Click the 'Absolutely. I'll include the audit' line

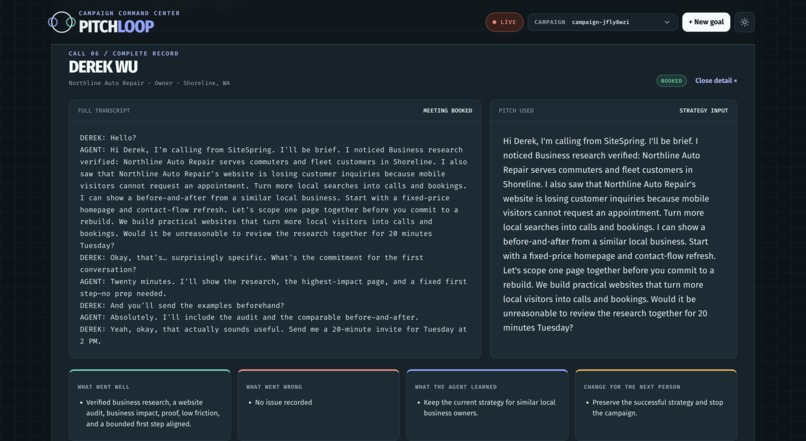pyautogui.click(x=249, y=317)
